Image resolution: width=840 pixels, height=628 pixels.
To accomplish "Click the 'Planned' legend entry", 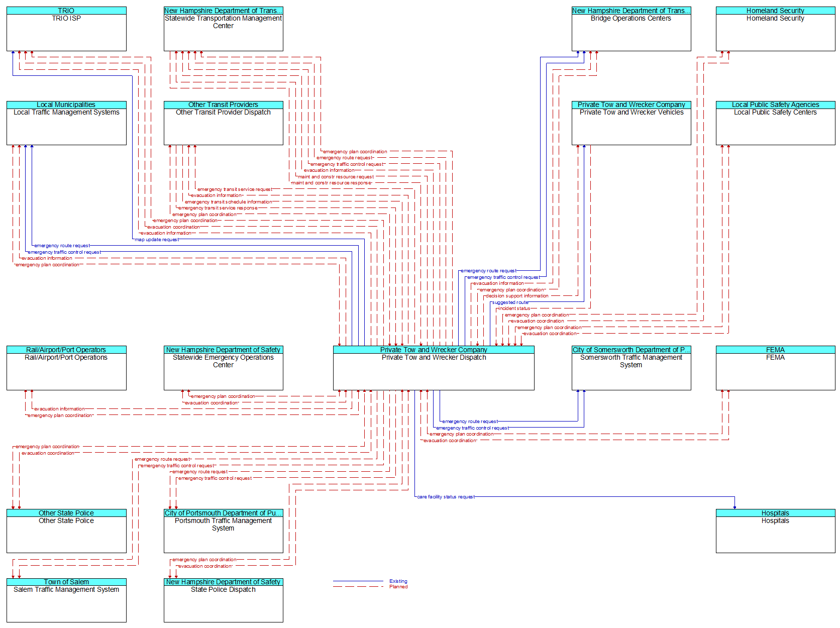I will (x=398, y=587).
